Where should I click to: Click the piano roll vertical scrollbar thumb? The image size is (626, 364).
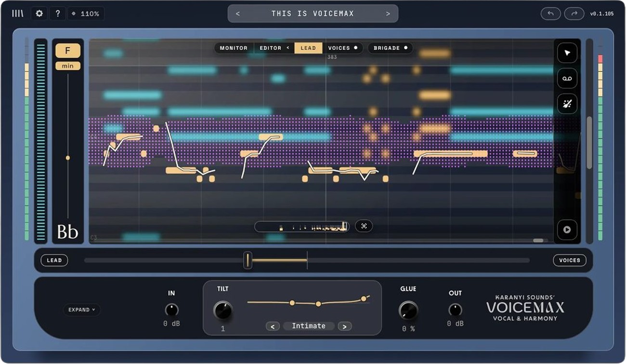589,143
